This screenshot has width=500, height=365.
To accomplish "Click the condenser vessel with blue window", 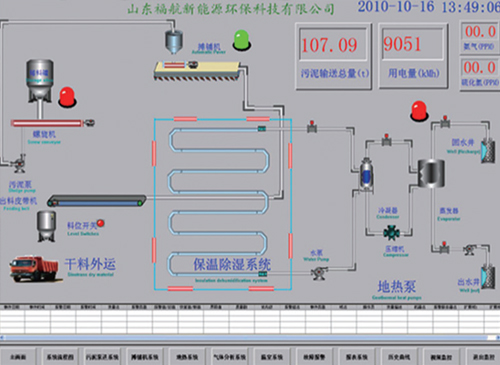I will (x=366, y=174).
